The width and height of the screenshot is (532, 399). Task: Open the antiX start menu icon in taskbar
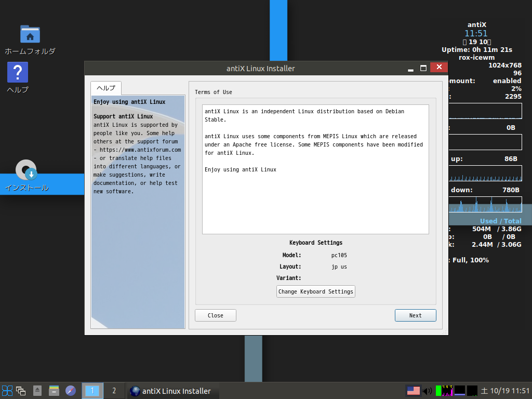coord(7,391)
